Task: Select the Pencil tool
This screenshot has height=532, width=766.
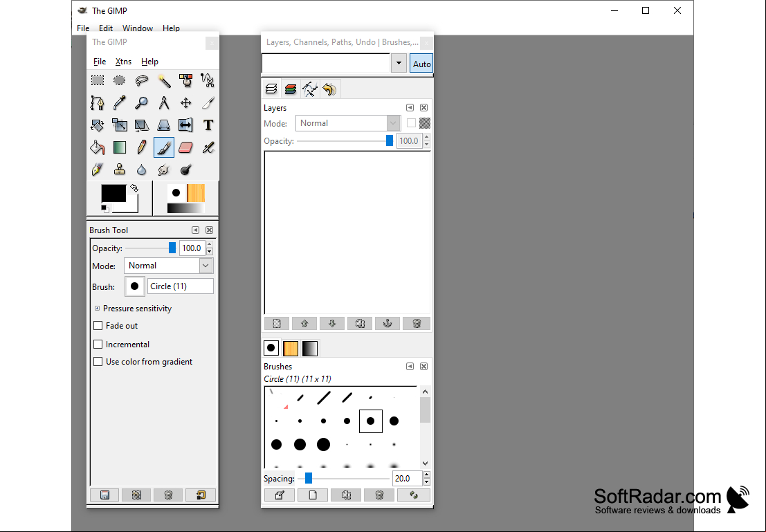Action: pyautogui.click(x=142, y=147)
